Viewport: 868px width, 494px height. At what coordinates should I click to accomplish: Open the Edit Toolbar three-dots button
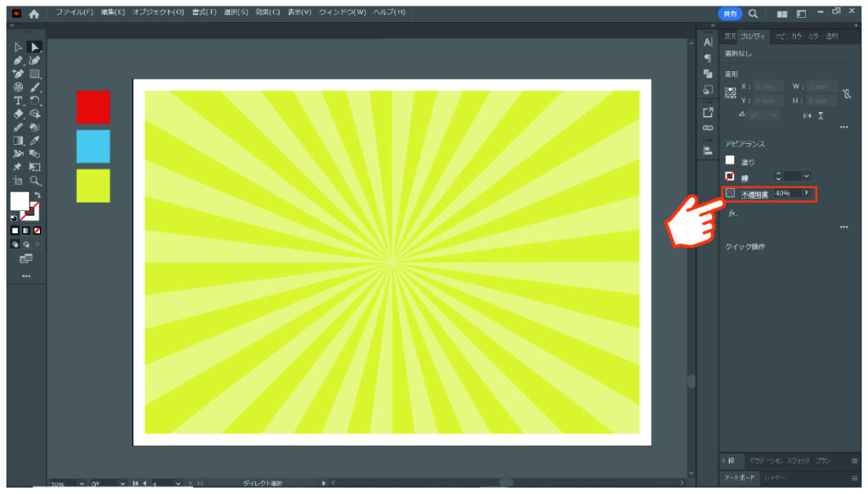pos(26,276)
